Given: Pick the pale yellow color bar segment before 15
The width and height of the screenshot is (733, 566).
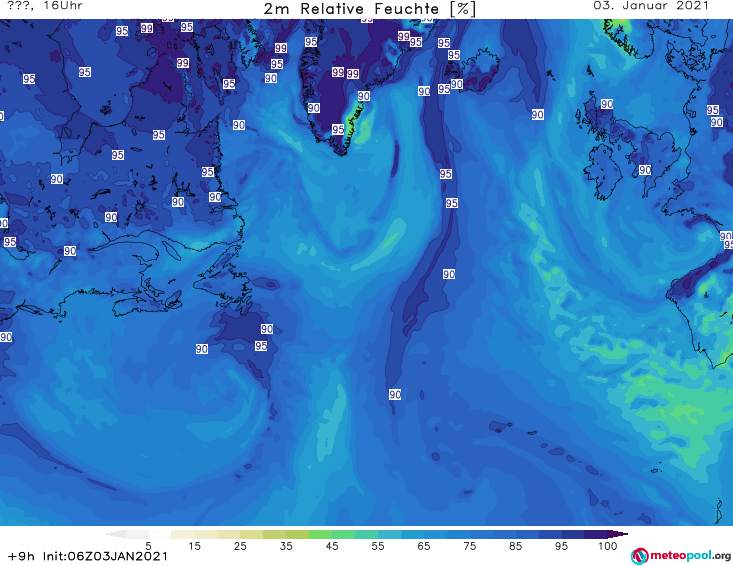Looking at the screenshot, I should [x=183, y=534].
